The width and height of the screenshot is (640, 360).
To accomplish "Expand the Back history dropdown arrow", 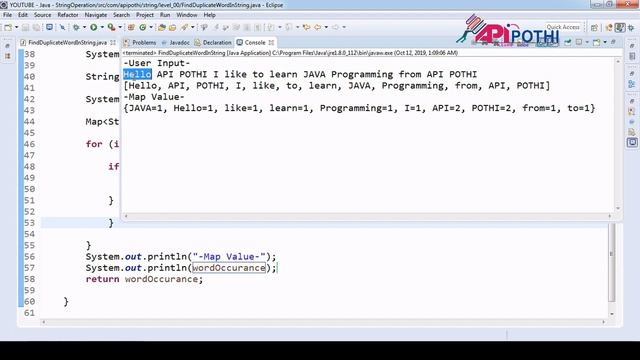I will [326, 27].
